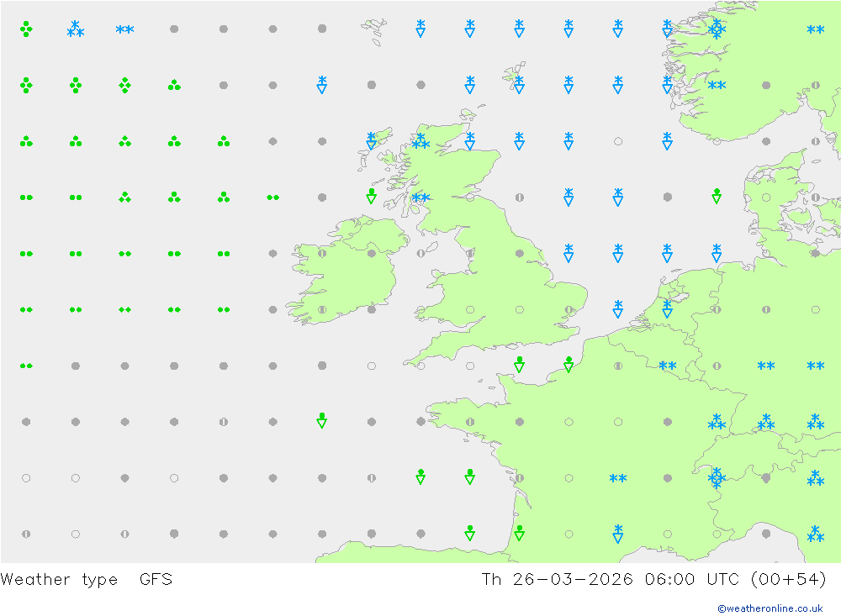This screenshot has height=616, width=841.
Task: Click the double snowflake symbol in central France
Action: point(618,478)
